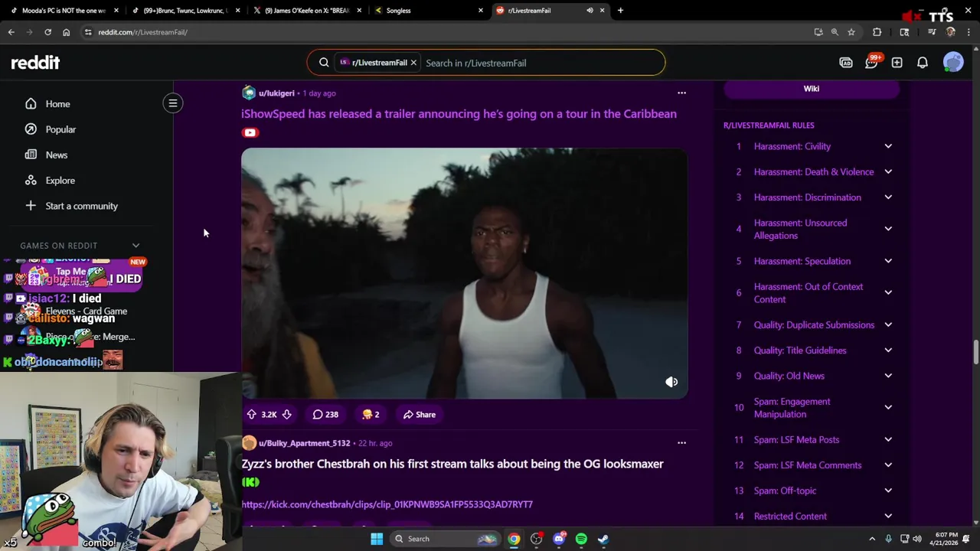Open the advertise icon in Reddit header

tap(846, 63)
